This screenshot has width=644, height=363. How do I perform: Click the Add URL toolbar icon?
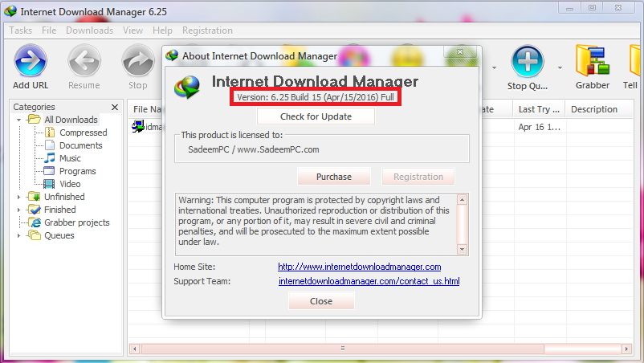point(31,61)
